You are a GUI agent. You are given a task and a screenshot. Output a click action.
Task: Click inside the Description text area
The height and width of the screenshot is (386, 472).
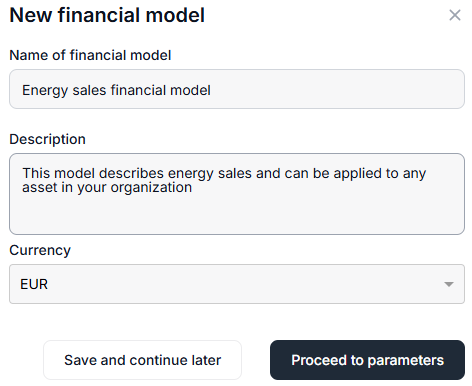click(x=237, y=194)
